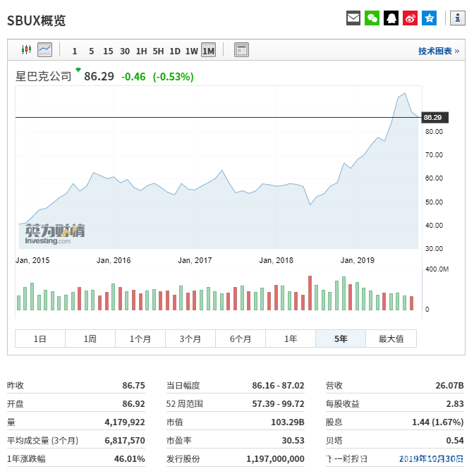Click Jan, 2019 label on time axis
The width and height of the screenshot is (474, 476).
[x=358, y=260]
